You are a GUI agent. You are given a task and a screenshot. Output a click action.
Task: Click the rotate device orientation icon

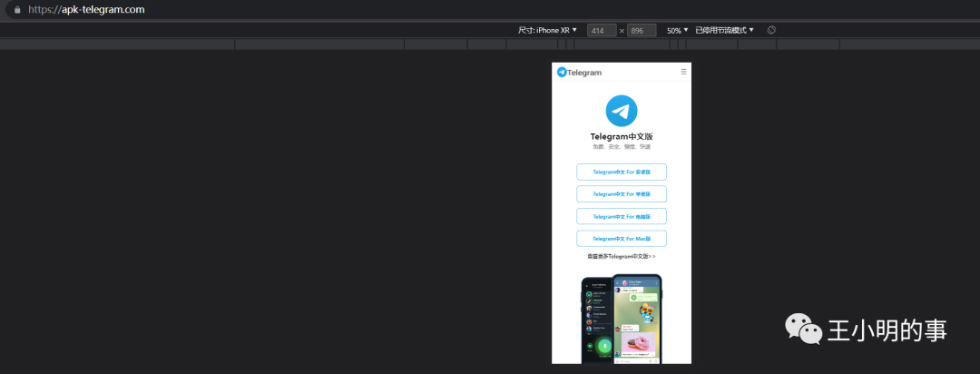click(771, 30)
